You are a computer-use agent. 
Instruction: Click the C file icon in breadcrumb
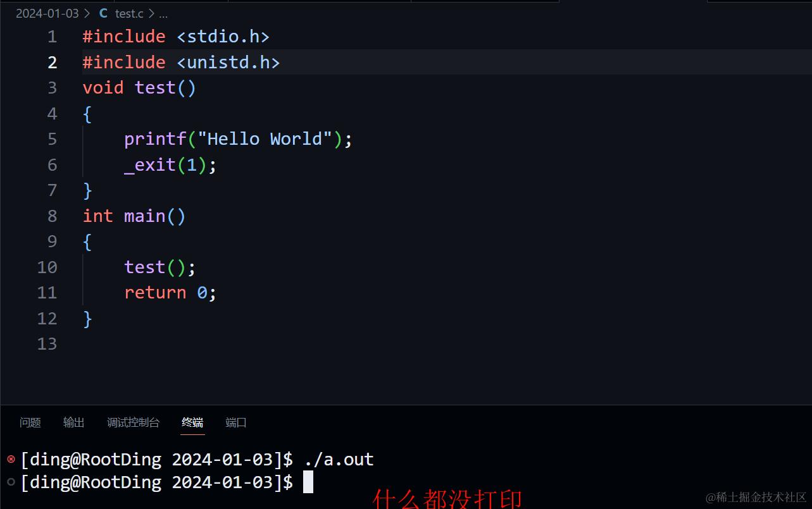point(103,13)
